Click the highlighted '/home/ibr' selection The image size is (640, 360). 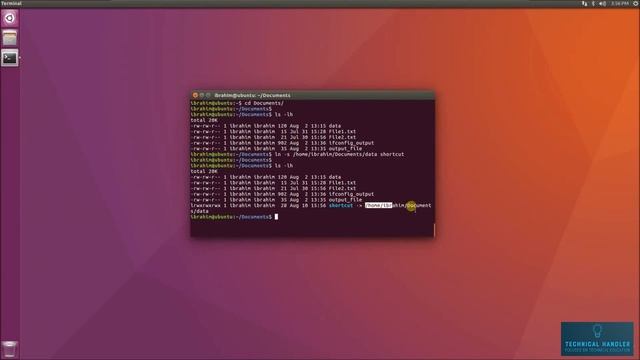[x=378, y=205]
